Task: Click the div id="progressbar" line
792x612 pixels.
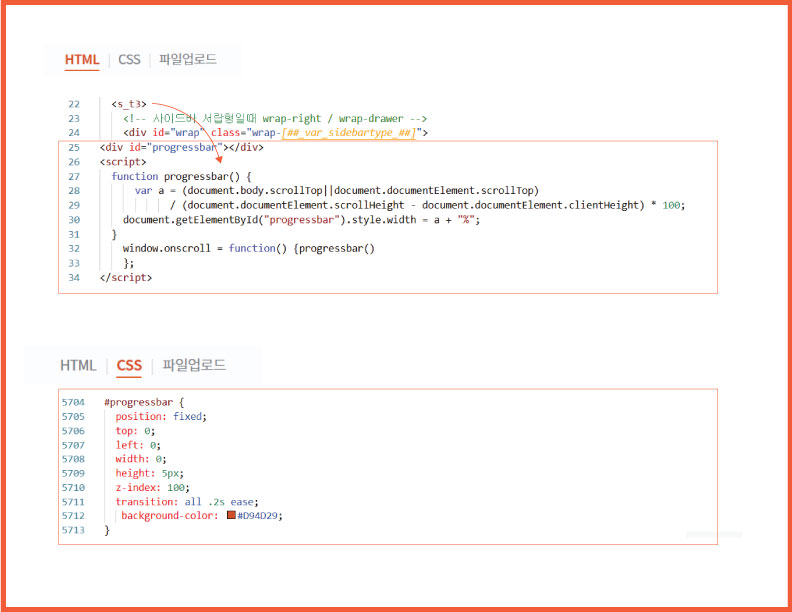Action: [x=182, y=147]
